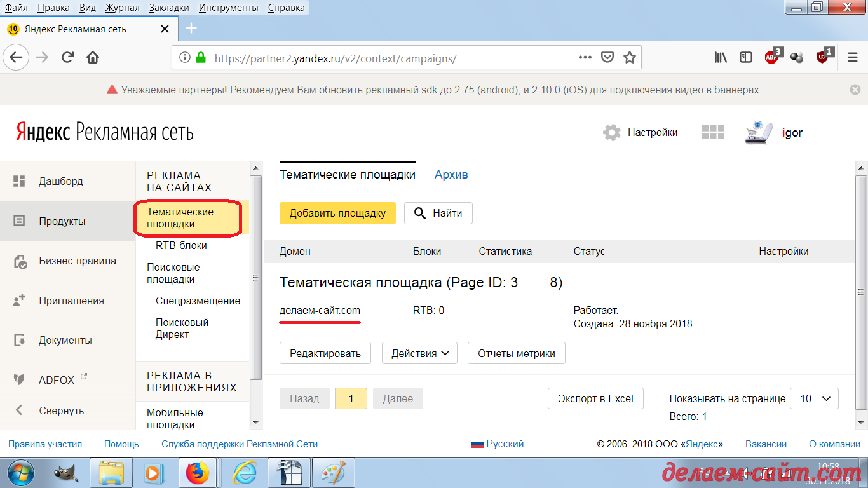Open Служба поддержки Рекламной Сети link
The image size is (868, 488).
click(240, 444)
